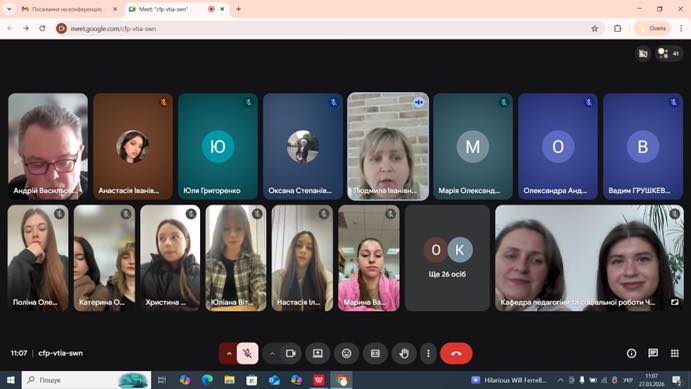Open tile showing Ще 26 осіб
This screenshot has width=691, height=389.
coord(447,258)
